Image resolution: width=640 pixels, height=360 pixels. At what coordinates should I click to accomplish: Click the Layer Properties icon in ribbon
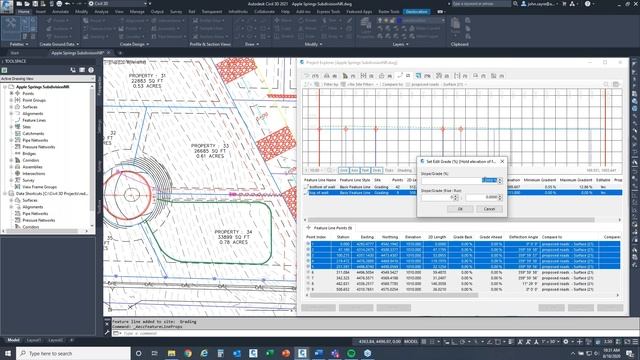(366, 28)
